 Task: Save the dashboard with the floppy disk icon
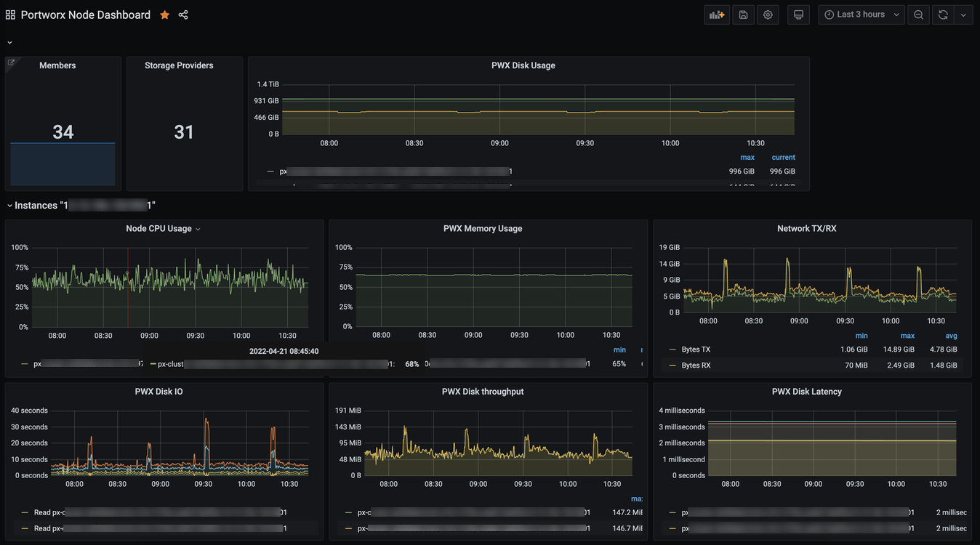click(743, 14)
